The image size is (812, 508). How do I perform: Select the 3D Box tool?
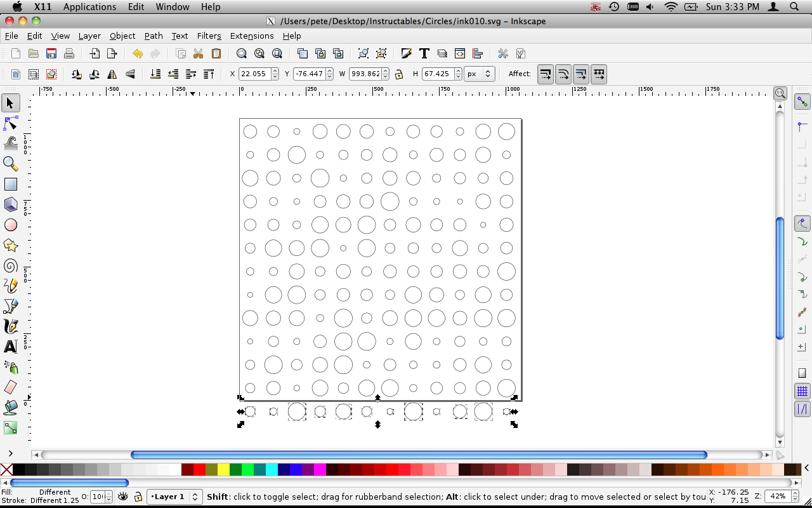[x=11, y=204]
